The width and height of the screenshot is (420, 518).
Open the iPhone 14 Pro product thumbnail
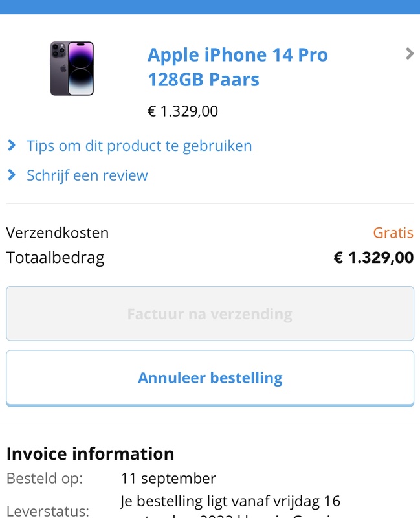[x=72, y=69]
